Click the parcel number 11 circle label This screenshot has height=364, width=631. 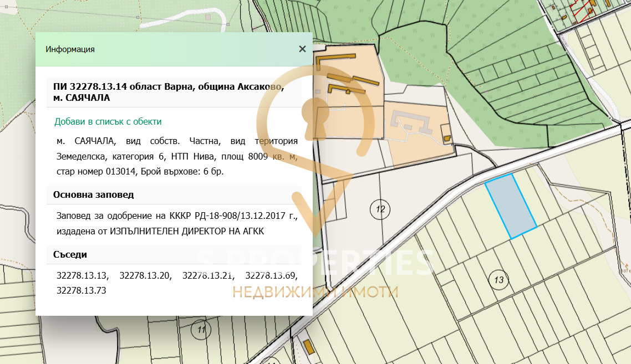coord(200,331)
